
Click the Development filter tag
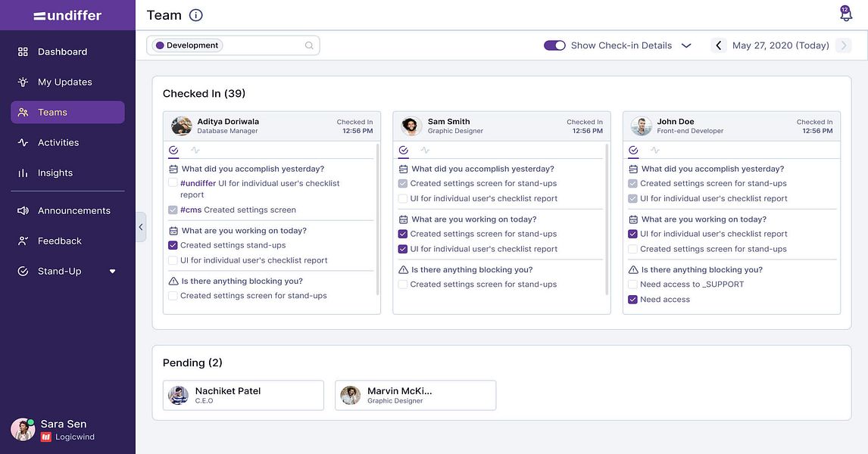(187, 45)
